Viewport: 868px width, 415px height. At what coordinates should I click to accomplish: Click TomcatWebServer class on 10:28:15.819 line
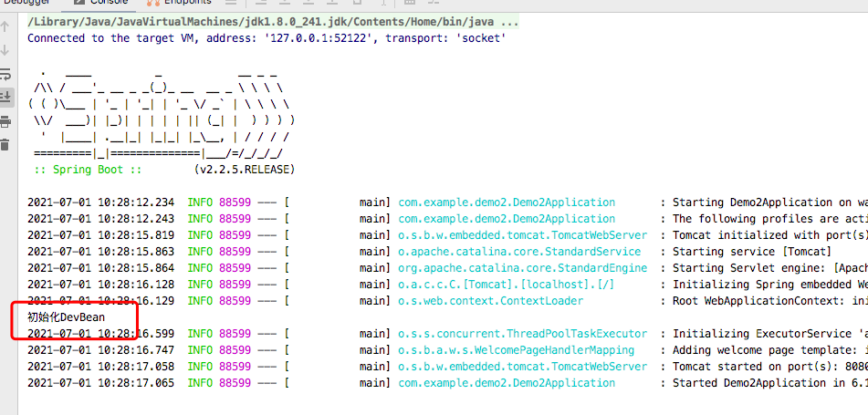(x=523, y=235)
